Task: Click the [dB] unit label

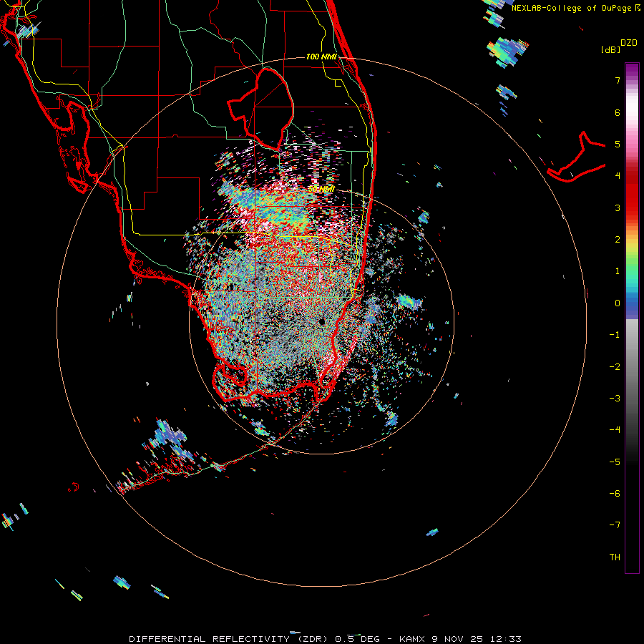Action: tap(611, 49)
